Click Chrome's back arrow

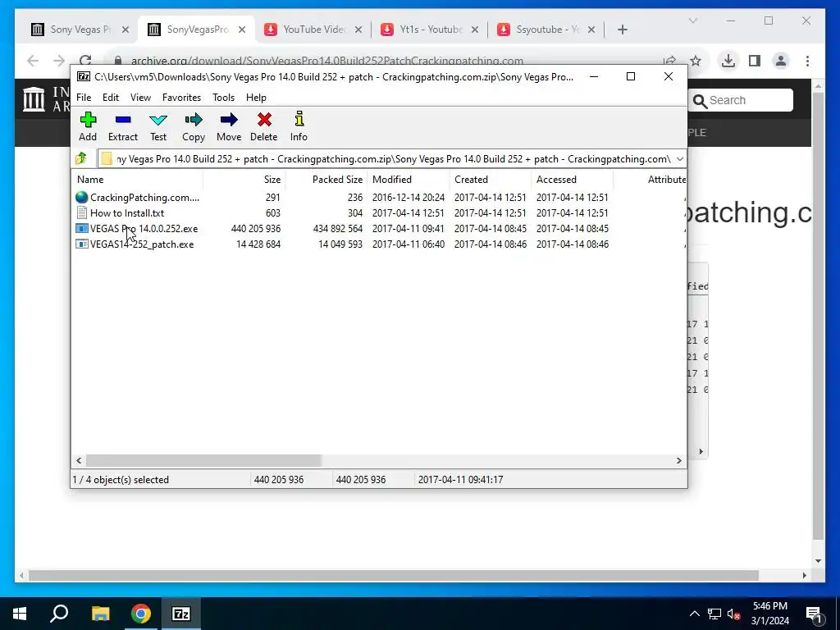(x=33, y=61)
